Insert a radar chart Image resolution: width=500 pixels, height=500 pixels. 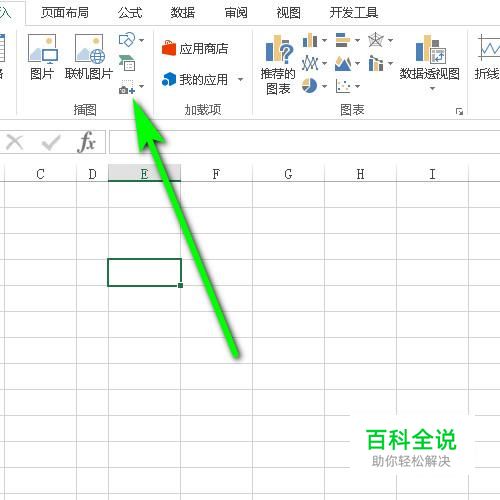click(376, 40)
